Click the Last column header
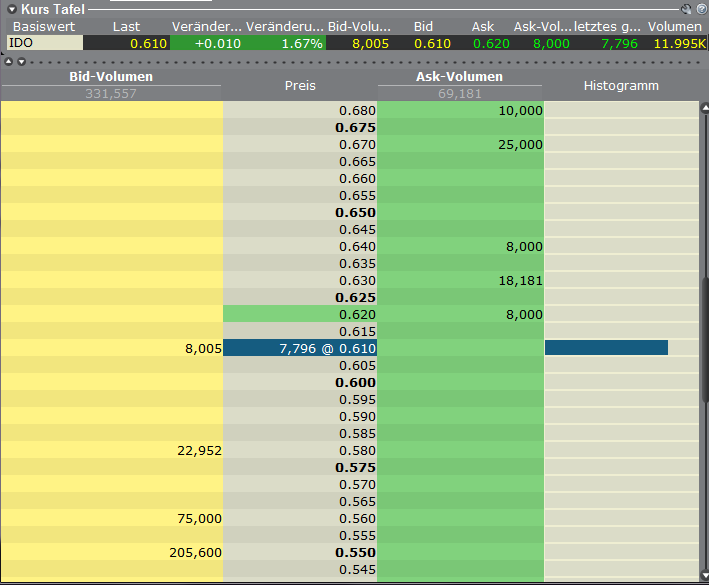This screenshot has width=709, height=585. pos(126,27)
